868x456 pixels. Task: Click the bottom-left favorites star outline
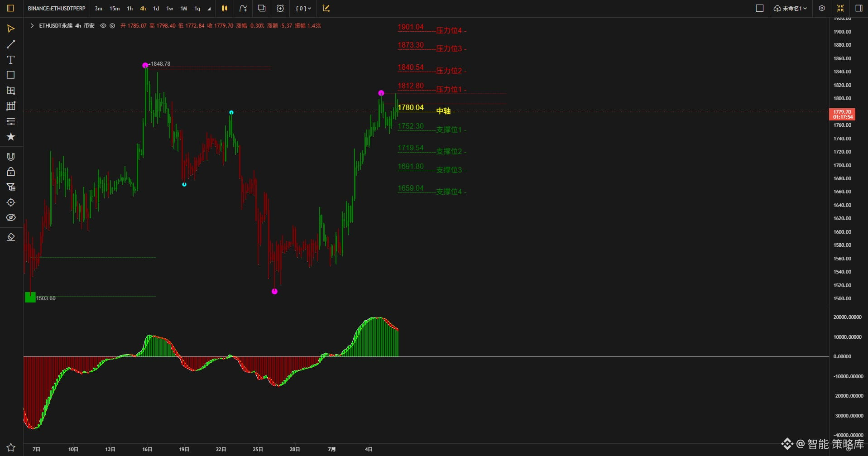click(11, 447)
